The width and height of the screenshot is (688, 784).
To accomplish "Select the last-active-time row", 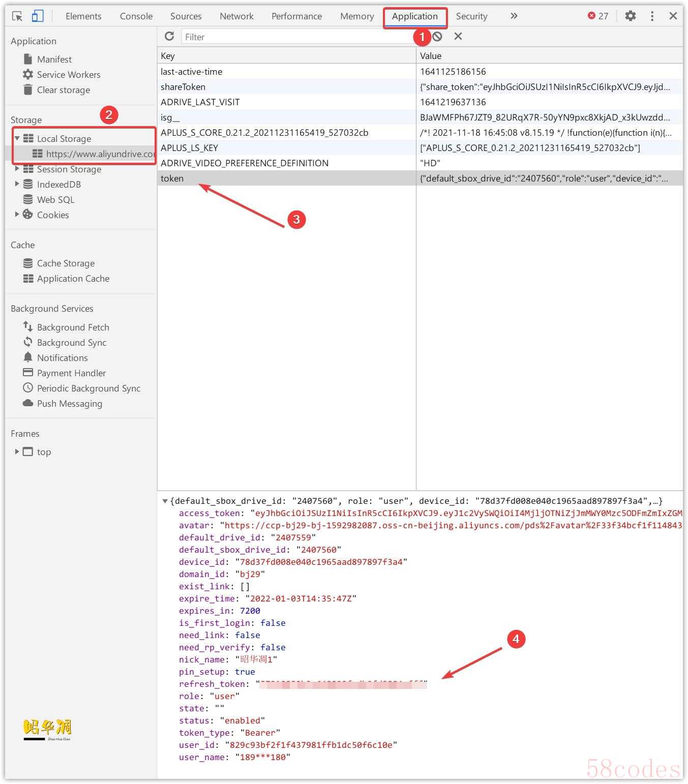I will [x=420, y=71].
